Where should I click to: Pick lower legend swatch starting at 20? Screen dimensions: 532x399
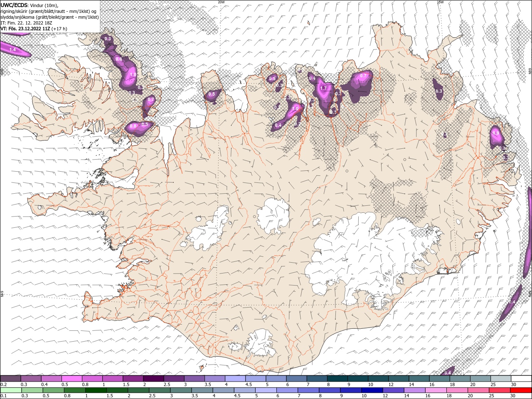point(479,390)
